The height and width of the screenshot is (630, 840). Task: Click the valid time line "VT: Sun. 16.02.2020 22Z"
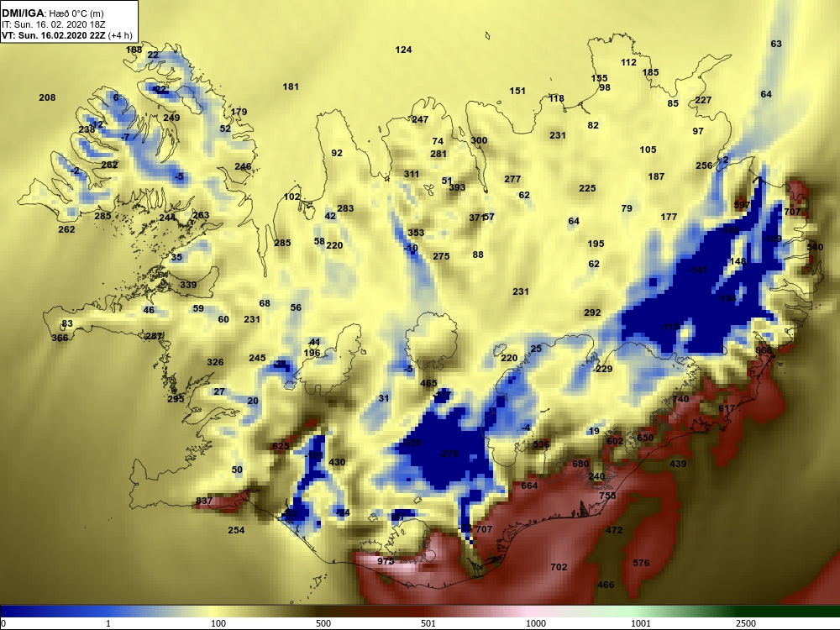54,35
